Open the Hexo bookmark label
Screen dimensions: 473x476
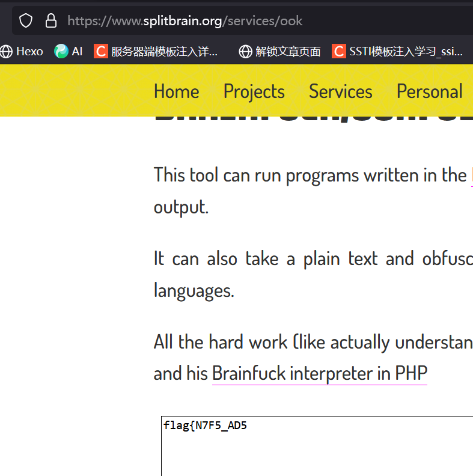(29, 52)
